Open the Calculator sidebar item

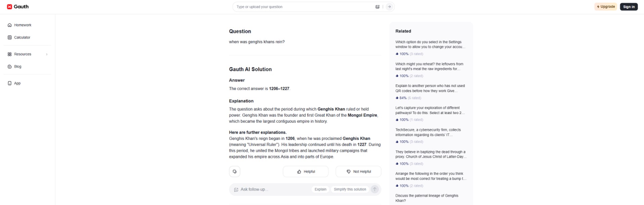tap(22, 37)
